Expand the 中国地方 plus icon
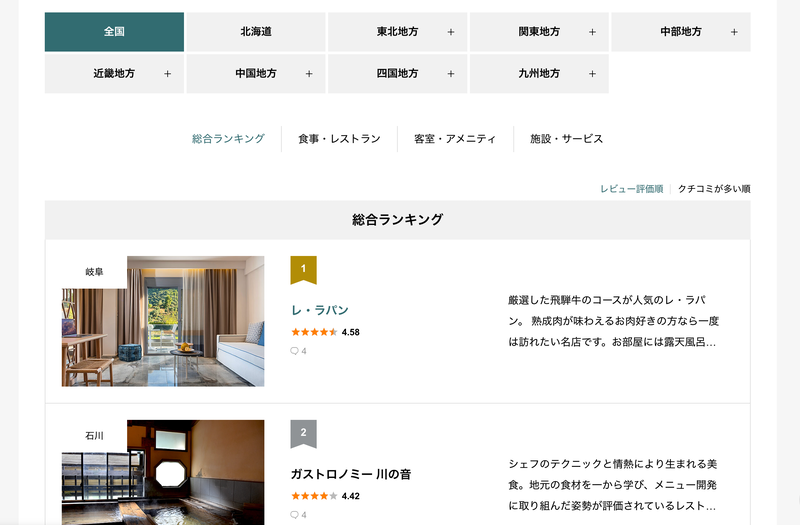The image size is (800, 525). pos(309,74)
